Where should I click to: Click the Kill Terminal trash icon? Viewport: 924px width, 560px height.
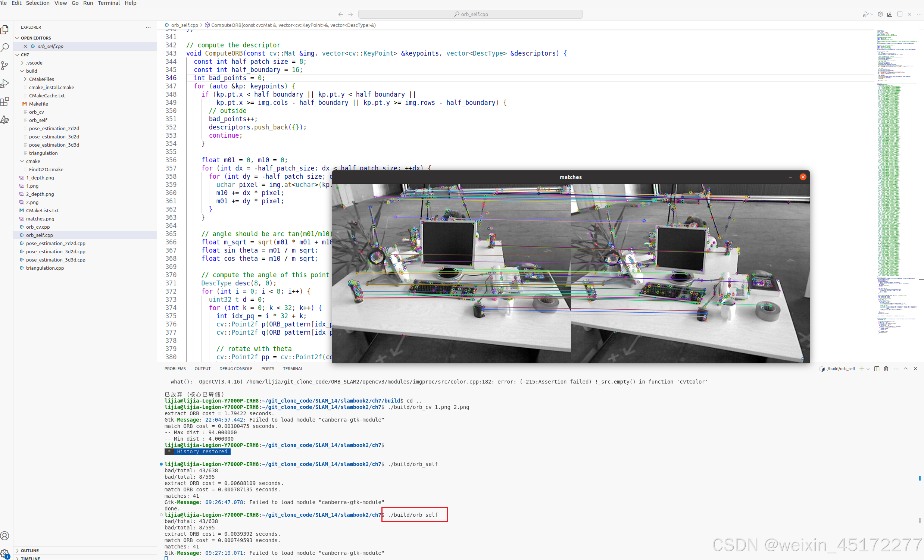coord(886,369)
